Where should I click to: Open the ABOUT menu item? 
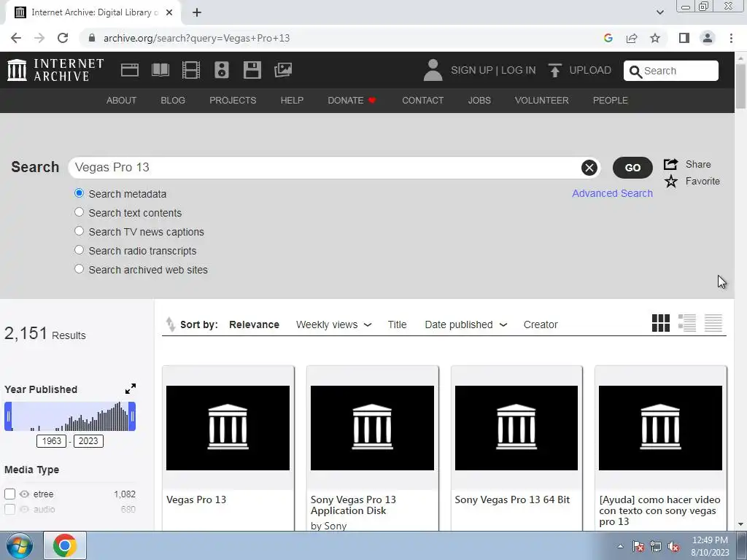122,101
